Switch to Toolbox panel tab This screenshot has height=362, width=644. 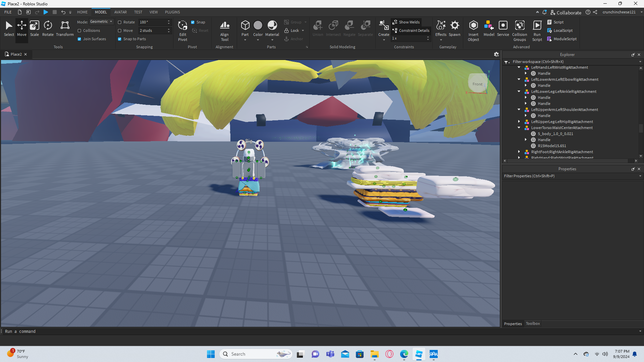point(533,323)
